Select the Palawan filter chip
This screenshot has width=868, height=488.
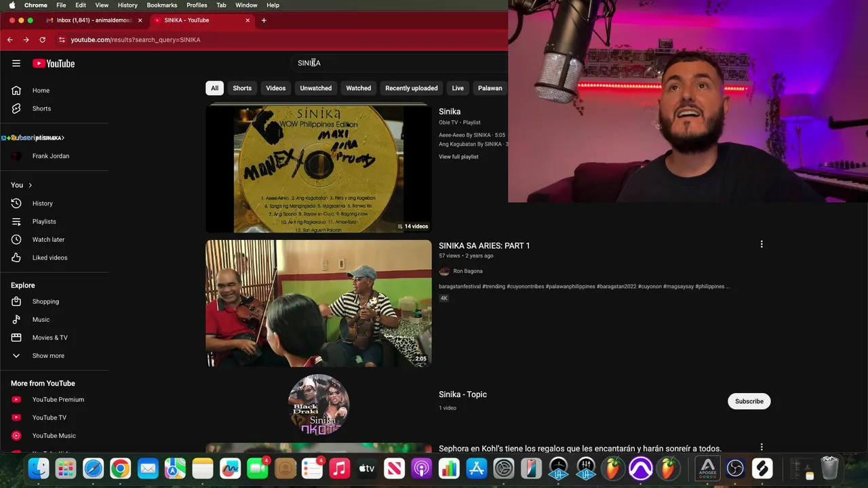[490, 88]
